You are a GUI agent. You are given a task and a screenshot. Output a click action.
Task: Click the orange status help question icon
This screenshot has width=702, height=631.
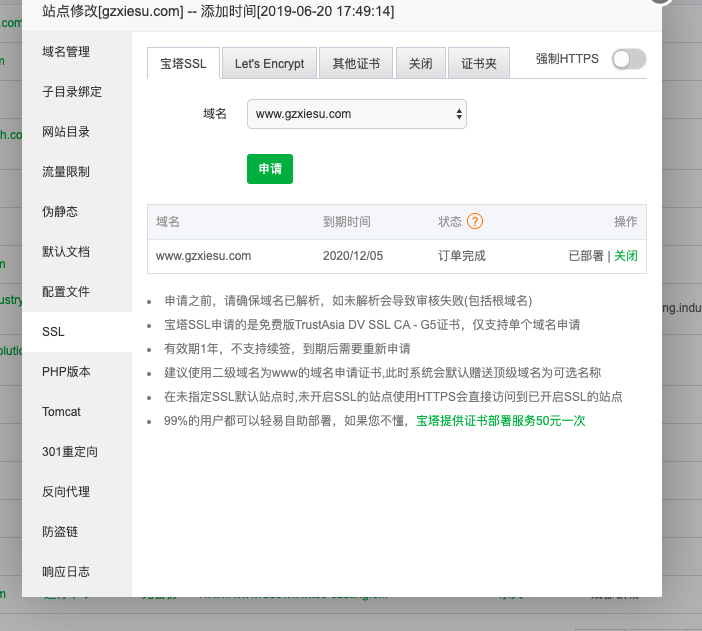475,221
